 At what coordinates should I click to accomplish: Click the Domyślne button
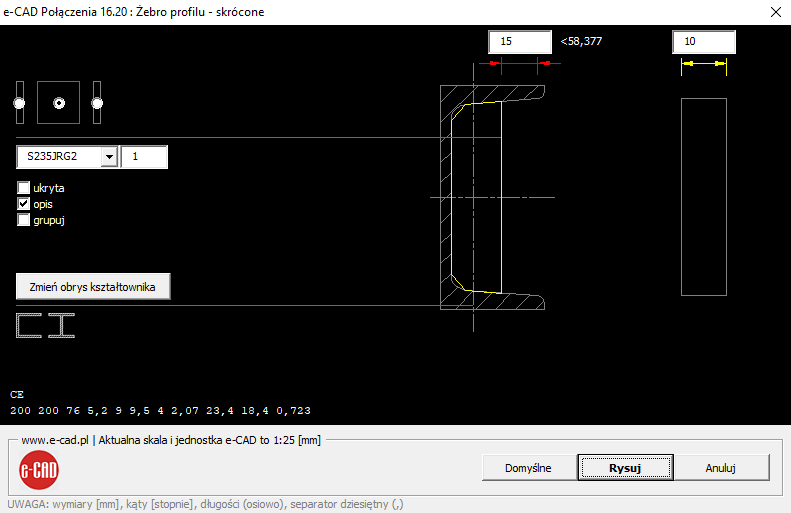pyautogui.click(x=528, y=468)
